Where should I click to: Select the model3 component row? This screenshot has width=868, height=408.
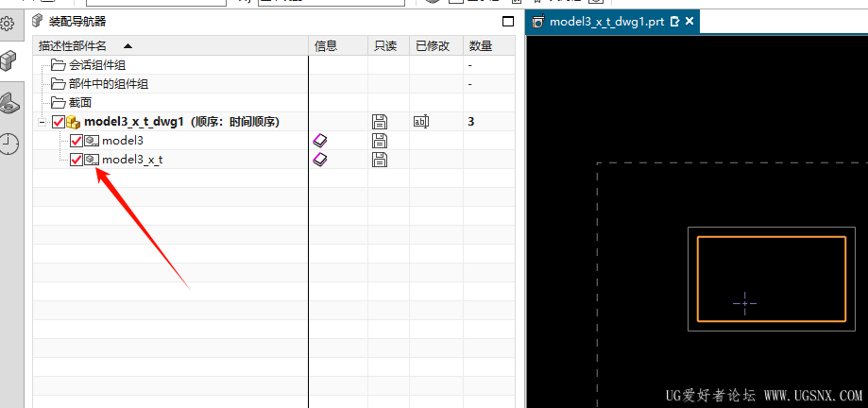(x=274, y=141)
